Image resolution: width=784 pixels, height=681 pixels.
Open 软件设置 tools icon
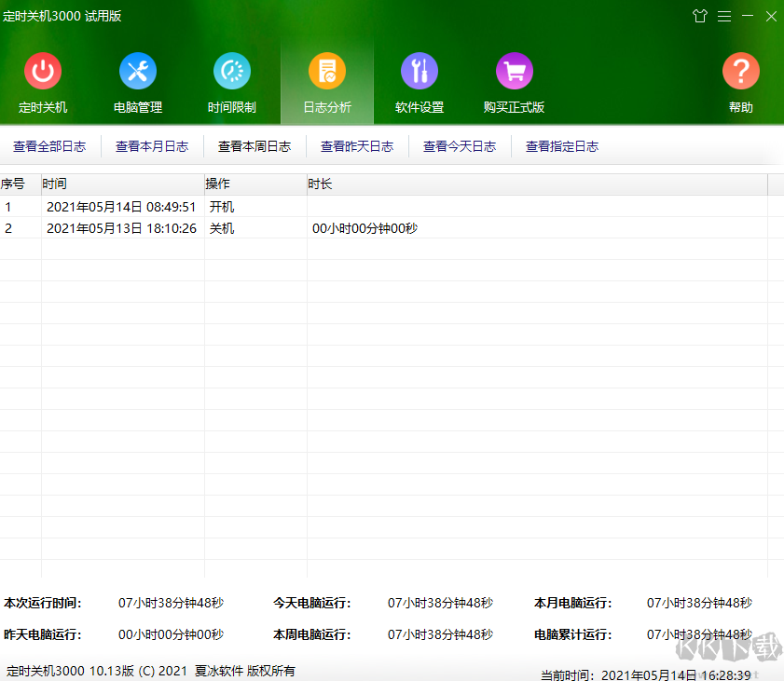tap(420, 72)
